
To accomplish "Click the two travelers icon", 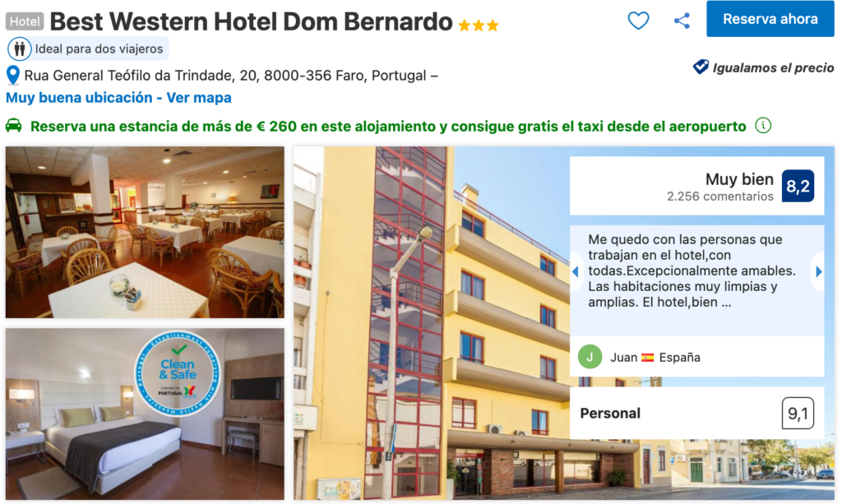I will (x=20, y=49).
